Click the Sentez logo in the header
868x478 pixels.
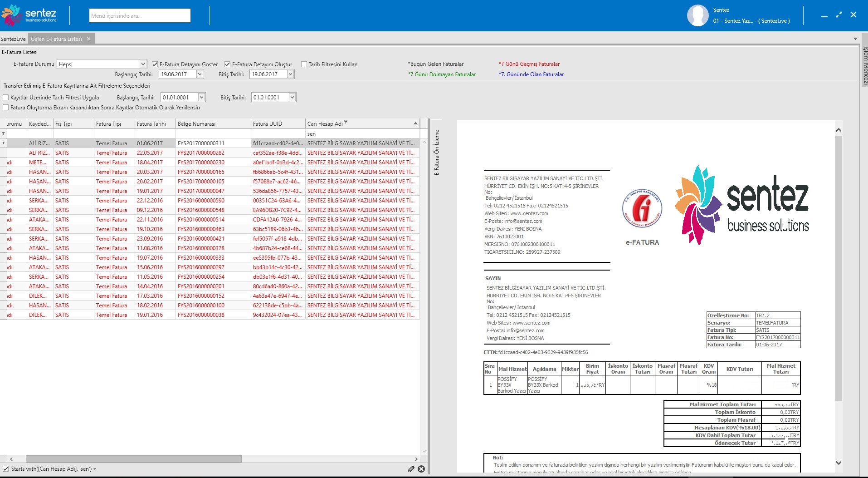pyautogui.click(x=29, y=15)
